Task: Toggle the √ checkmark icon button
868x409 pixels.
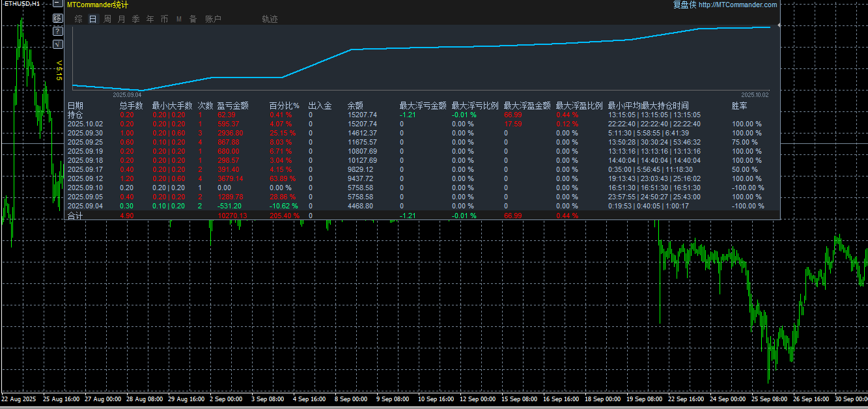Action: (57, 44)
